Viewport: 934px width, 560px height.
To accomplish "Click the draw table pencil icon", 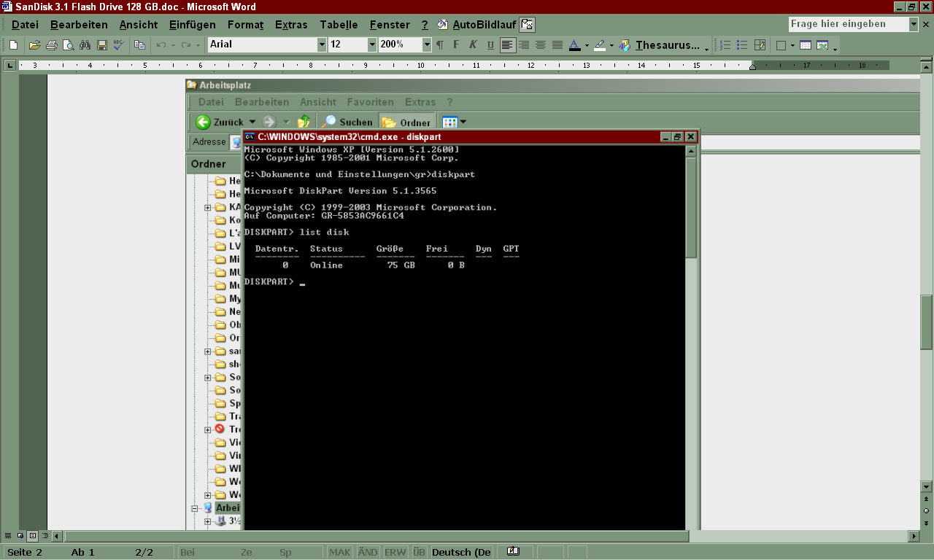I will point(760,45).
